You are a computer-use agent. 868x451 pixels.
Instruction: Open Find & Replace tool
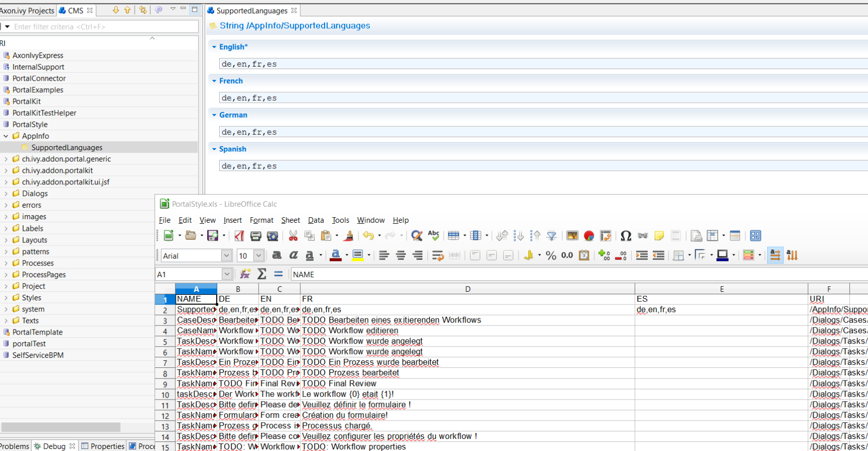pyautogui.click(x=416, y=236)
